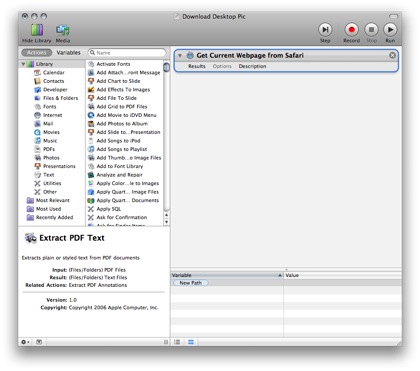Select the Contacts library category
420x371 pixels.
pyautogui.click(x=53, y=81)
